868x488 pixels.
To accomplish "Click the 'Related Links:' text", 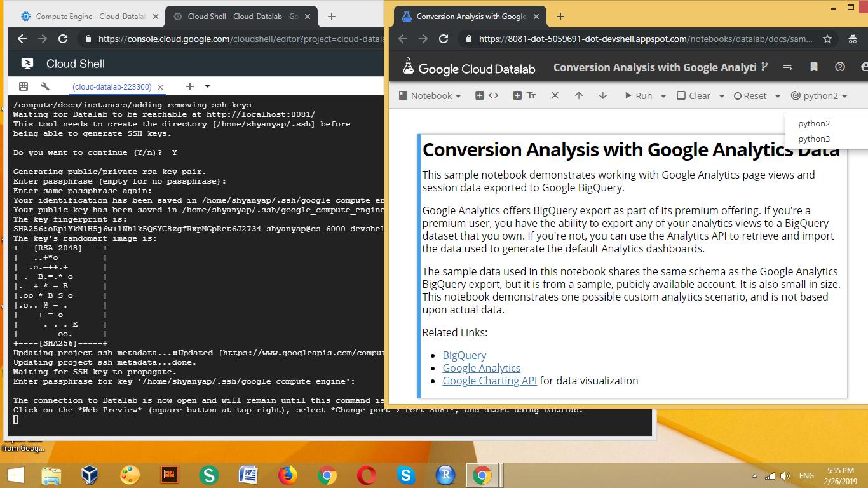I will pos(455,332).
